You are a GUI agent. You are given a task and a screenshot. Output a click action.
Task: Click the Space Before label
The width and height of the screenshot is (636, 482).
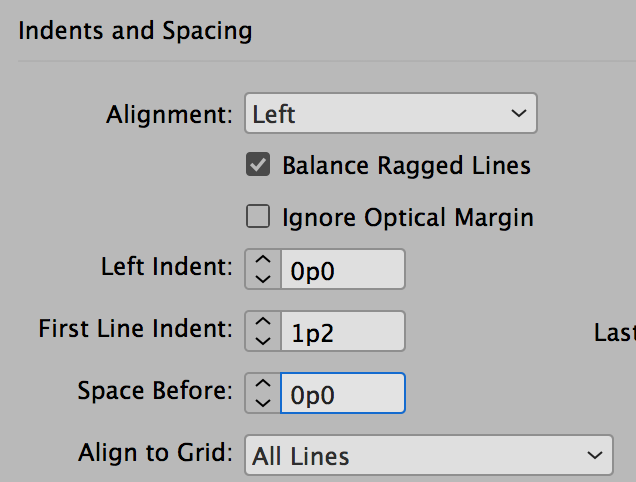point(154,391)
